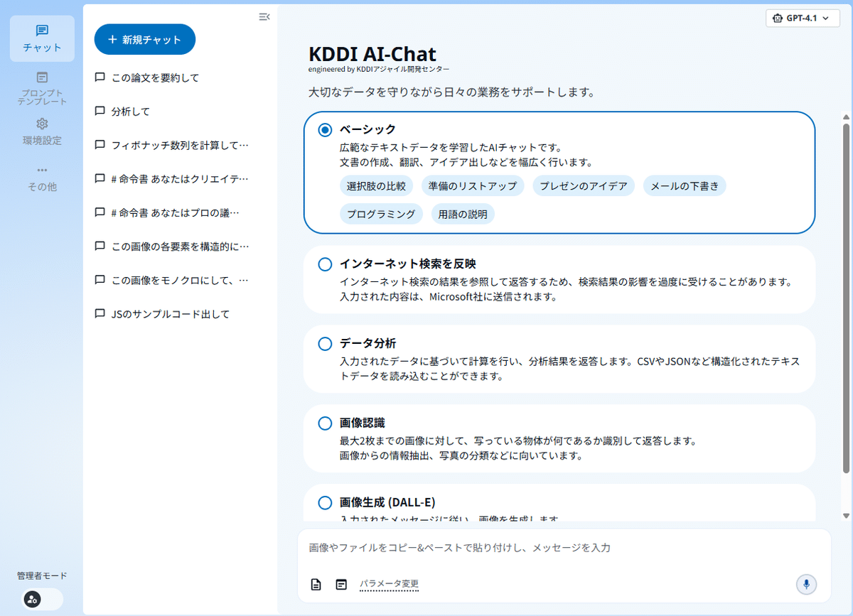The width and height of the screenshot is (853, 616).
Task: Open 環境設定 via the gear icon
Action: click(x=42, y=124)
